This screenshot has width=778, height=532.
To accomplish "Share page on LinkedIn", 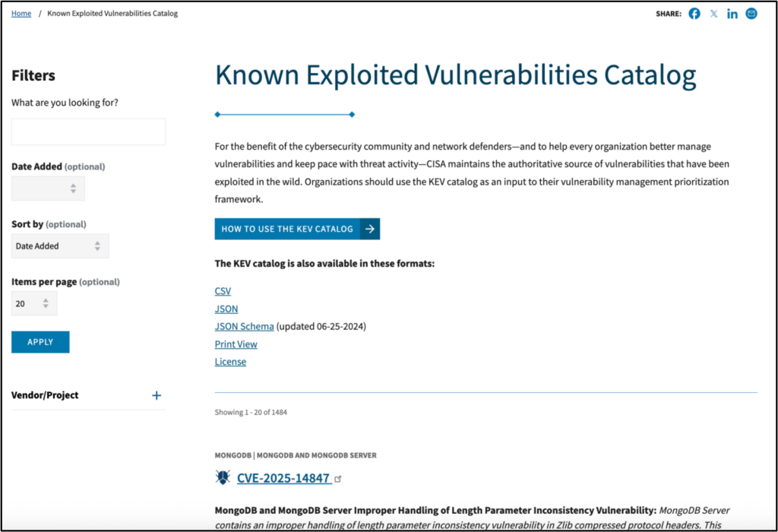I will tap(732, 14).
